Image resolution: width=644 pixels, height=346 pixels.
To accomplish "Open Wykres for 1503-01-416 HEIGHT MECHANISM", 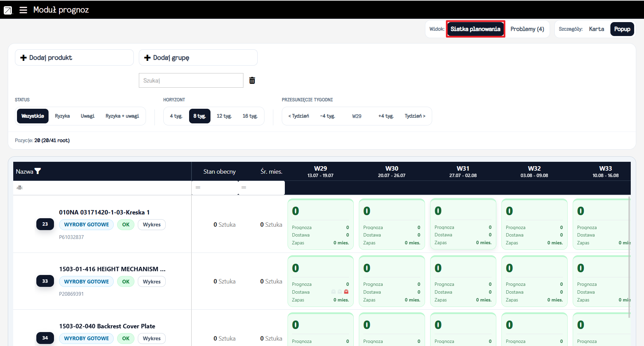I will click(x=152, y=281).
